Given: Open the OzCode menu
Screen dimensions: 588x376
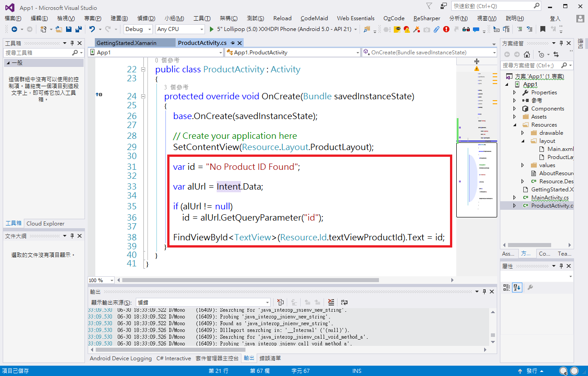Looking at the screenshot, I should tap(394, 18).
